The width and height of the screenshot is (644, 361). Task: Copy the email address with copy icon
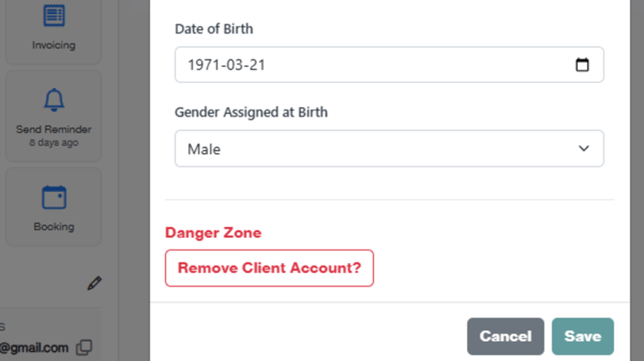[x=84, y=347]
